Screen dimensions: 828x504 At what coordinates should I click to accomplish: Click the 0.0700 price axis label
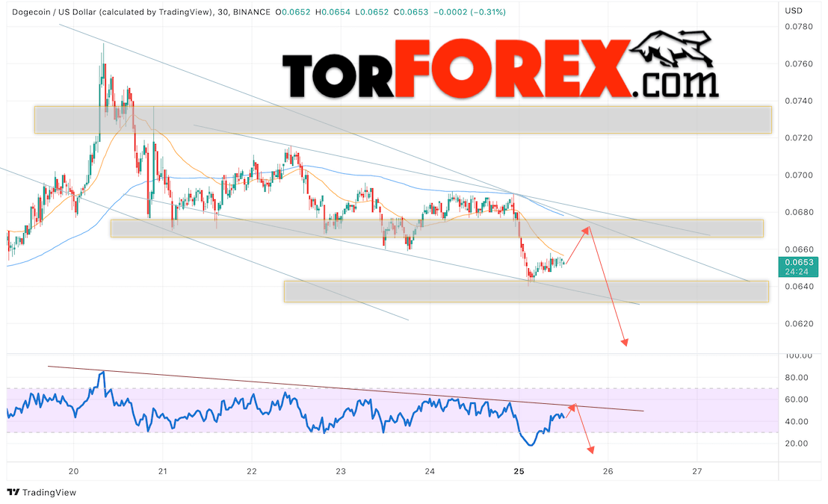[x=799, y=175]
